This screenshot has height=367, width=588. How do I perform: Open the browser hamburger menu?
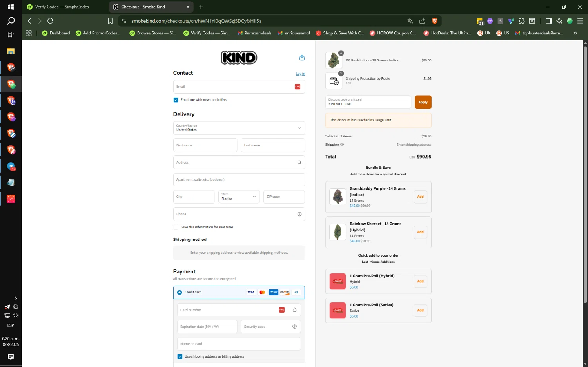coord(580,21)
